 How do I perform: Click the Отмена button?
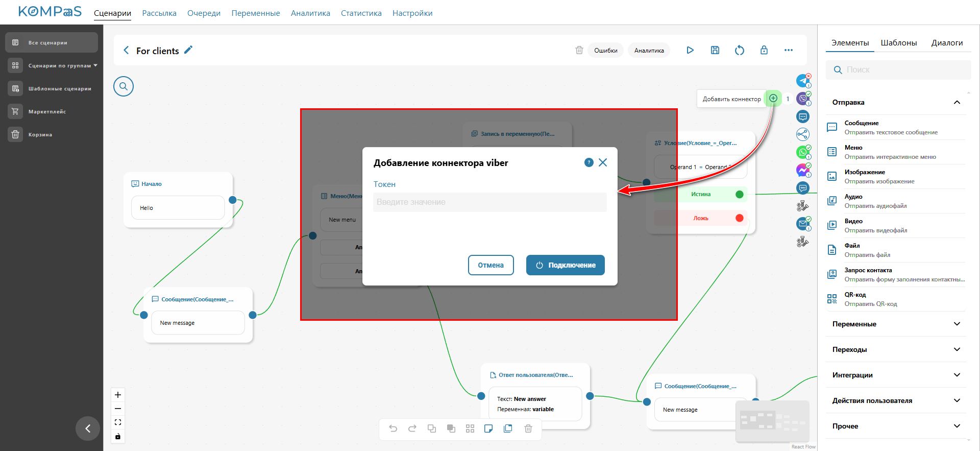point(491,265)
